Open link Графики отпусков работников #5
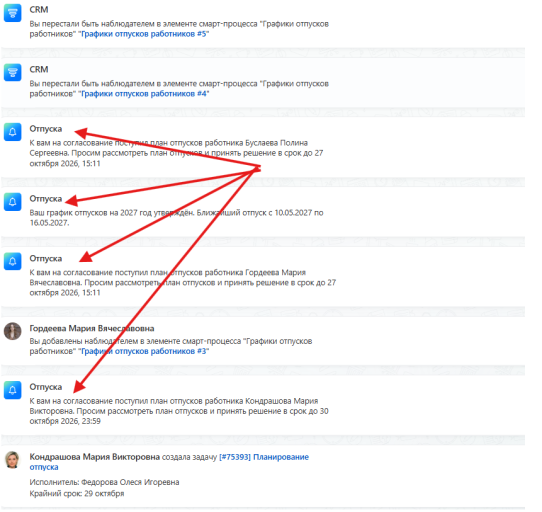The width and height of the screenshot is (542, 512). point(143,34)
